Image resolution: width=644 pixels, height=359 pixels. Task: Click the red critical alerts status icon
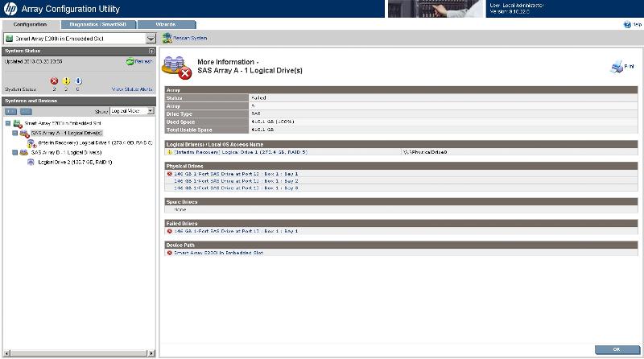pyautogui.click(x=55, y=81)
